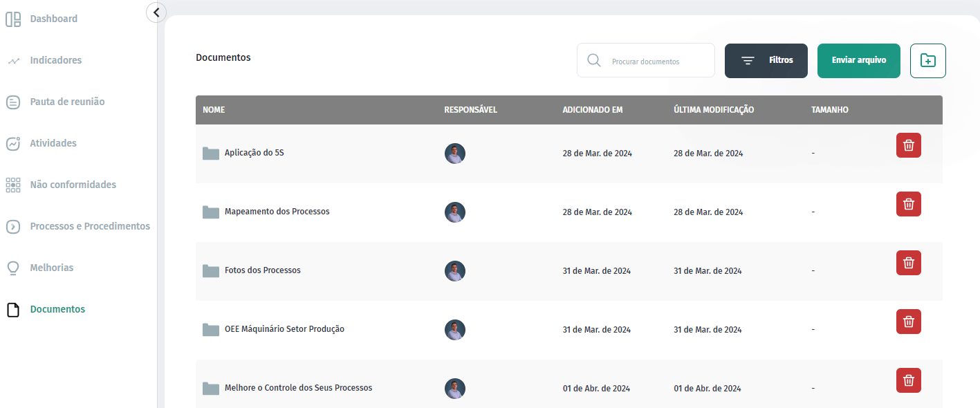Click the new folder icon button
Image resolution: width=980 pixels, height=408 pixels.
(x=928, y=61)
